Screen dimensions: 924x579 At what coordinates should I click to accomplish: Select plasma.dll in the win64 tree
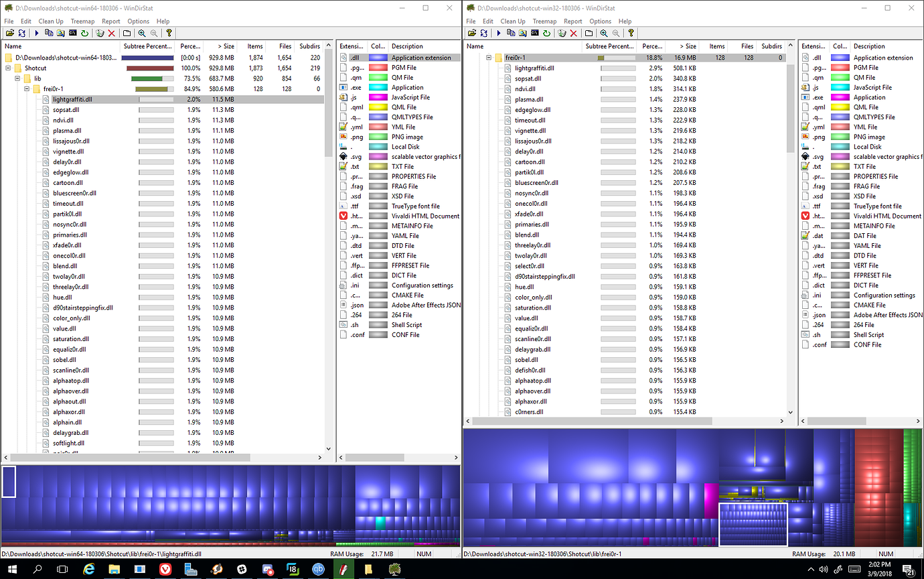(x=67, y=131)
